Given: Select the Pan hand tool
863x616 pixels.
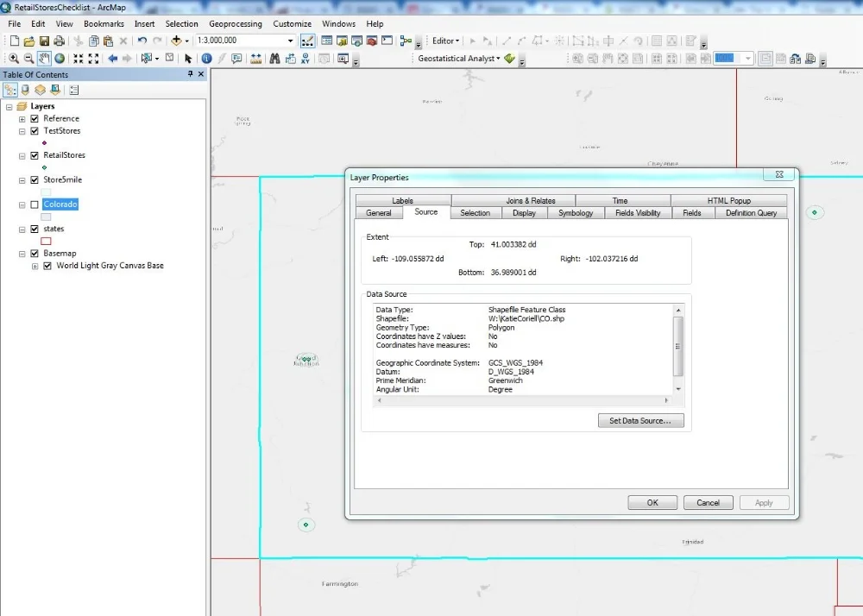Looking at the screenshot, I should [x=44, y=59].
